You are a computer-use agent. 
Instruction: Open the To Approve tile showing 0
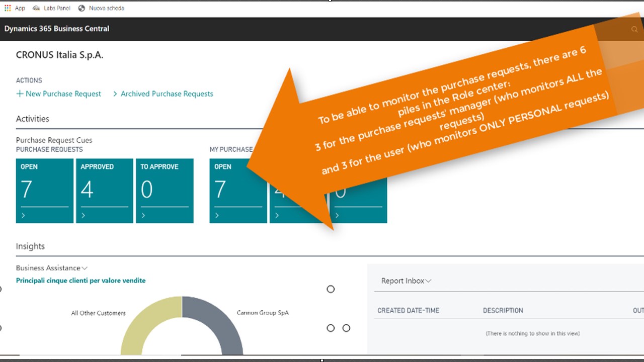pos(165,191)
